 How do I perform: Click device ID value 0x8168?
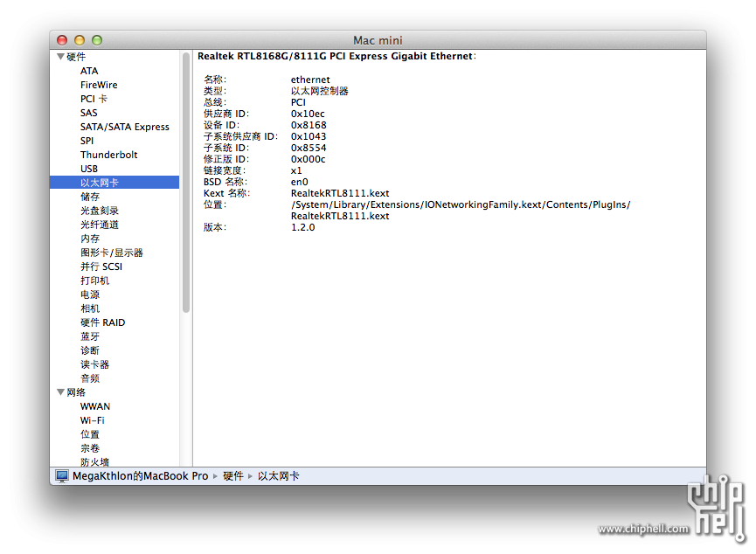(309, 125)
